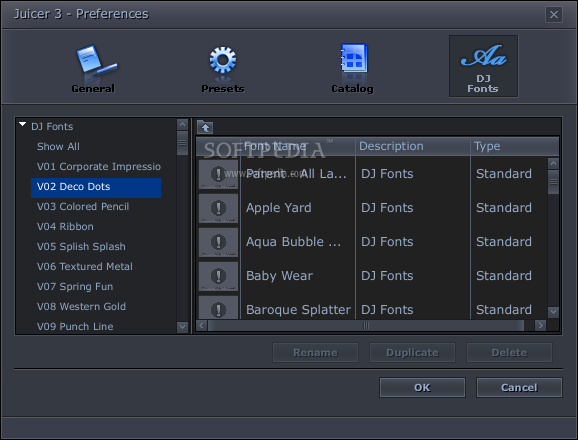The width and height of the screenshot is (578, 440).
Task: Click font list scroll left arrow
Action: click(202, 325)
